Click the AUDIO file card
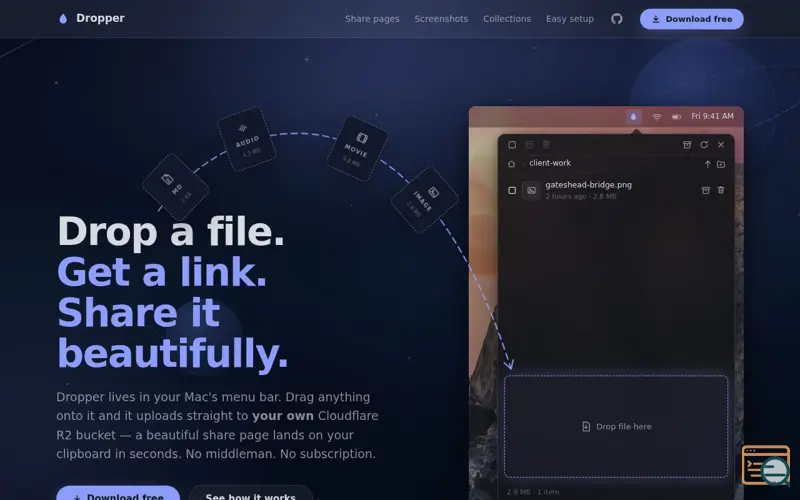Image resolution: width=800 pixels, height=500 pixels. [x=247, y=139]
